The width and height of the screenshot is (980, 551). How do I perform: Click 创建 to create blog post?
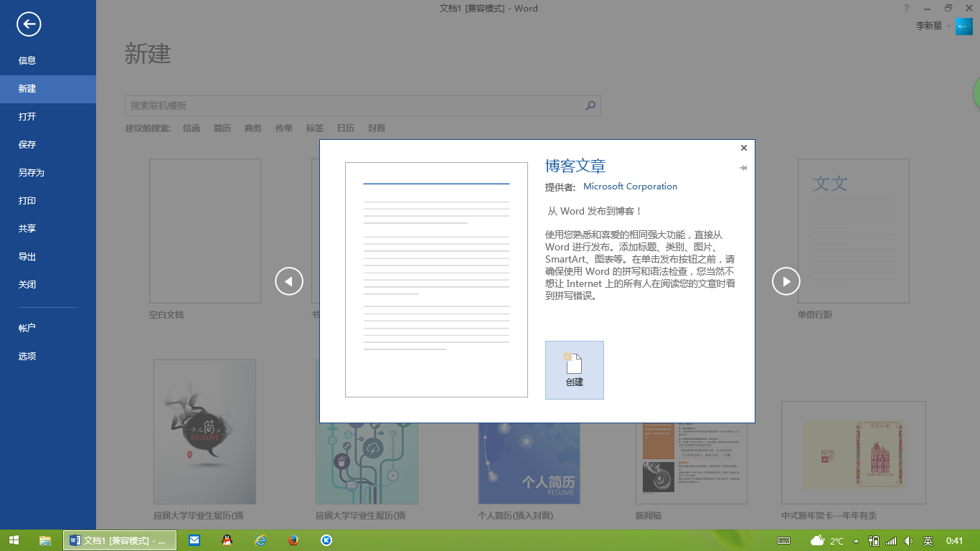(x=575, y=370)
